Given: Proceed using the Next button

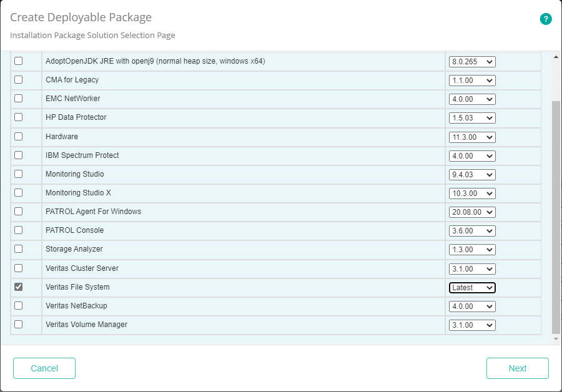Looking at the screenshot, I should point(517,368).
